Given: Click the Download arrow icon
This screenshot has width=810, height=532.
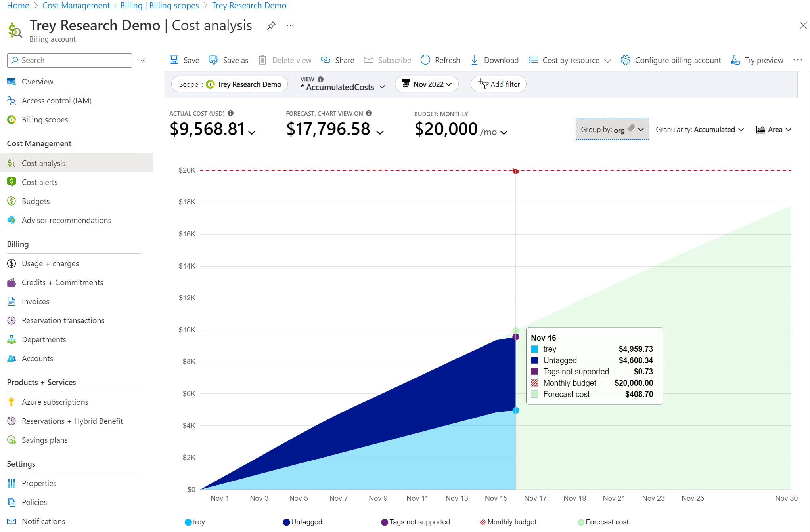Looking at the screenshot, I should click(x=475, y=60).
